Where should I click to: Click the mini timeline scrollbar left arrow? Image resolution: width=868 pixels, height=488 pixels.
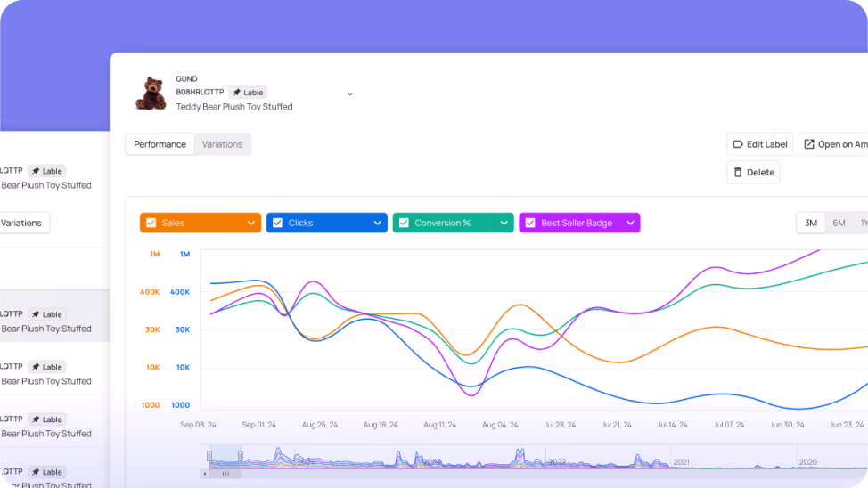[x=205, y=474]
